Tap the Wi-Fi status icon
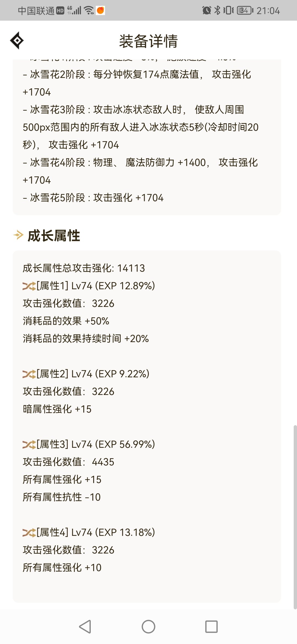This screenshot has width=297, height=644. click(x=89, y=10)
